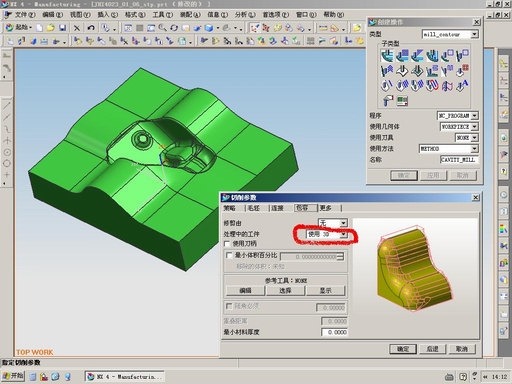512x384 pixels.
Task: Click the 显示 reference tool button
Action: click(325, 291)
